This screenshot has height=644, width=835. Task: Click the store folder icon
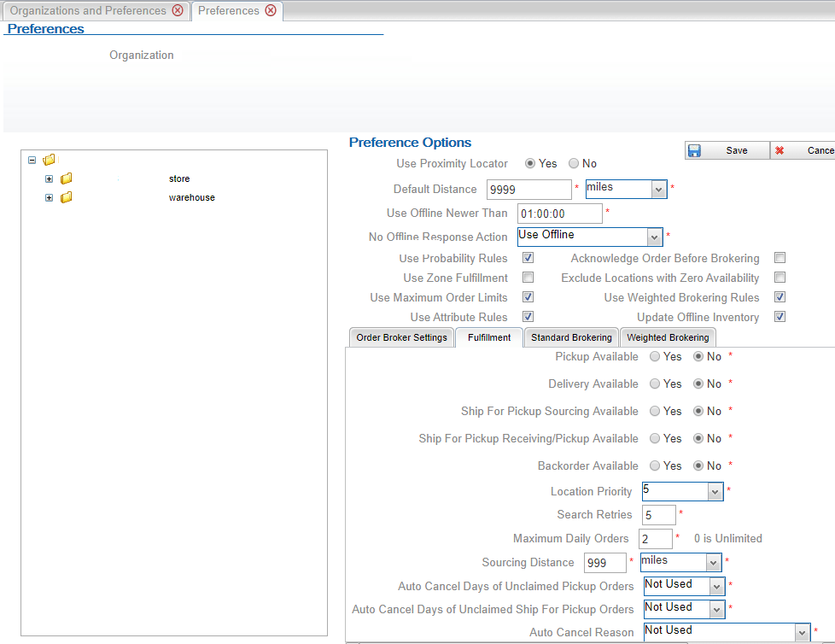66,179
